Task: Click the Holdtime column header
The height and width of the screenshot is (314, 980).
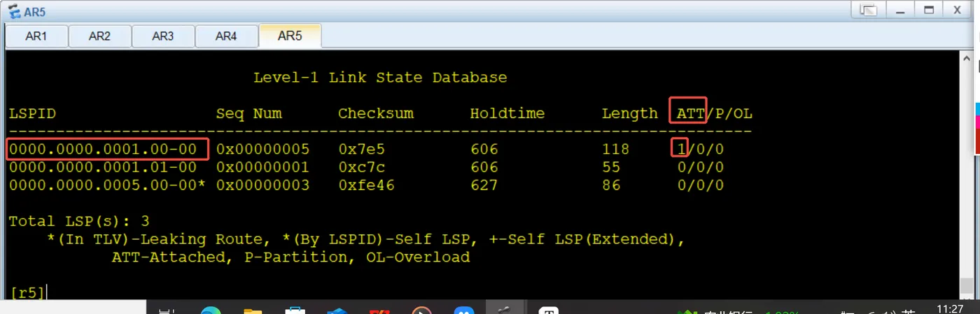Action: coord(507,113)
